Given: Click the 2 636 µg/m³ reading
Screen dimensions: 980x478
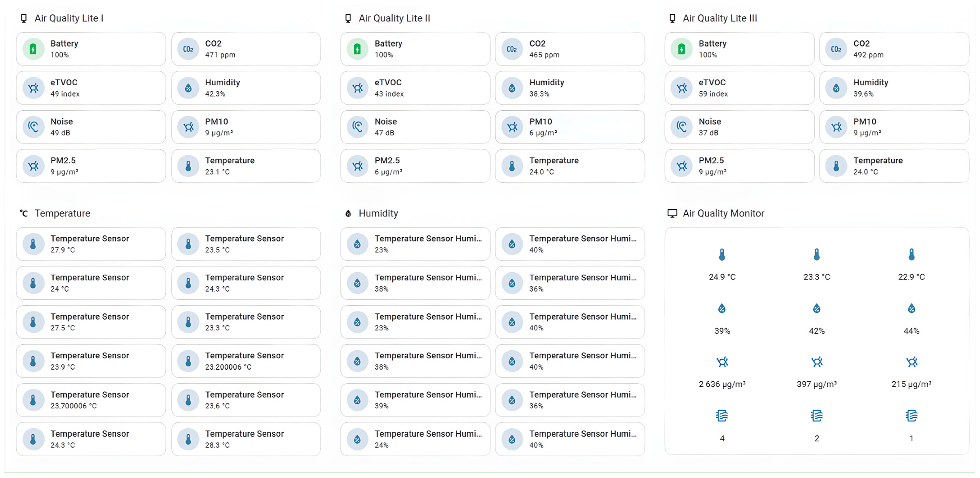Looking at the screenshot, I should 722,384.
